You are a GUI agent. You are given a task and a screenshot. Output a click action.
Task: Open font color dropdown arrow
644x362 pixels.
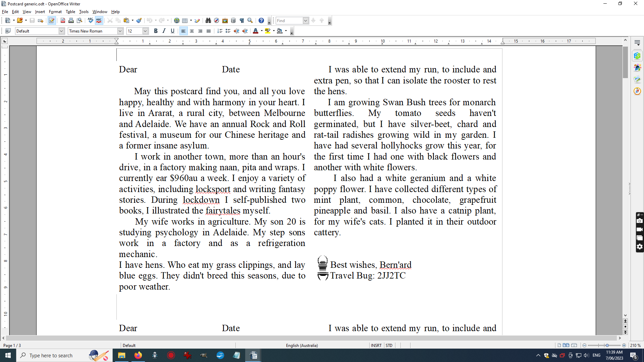click(262, 31)
